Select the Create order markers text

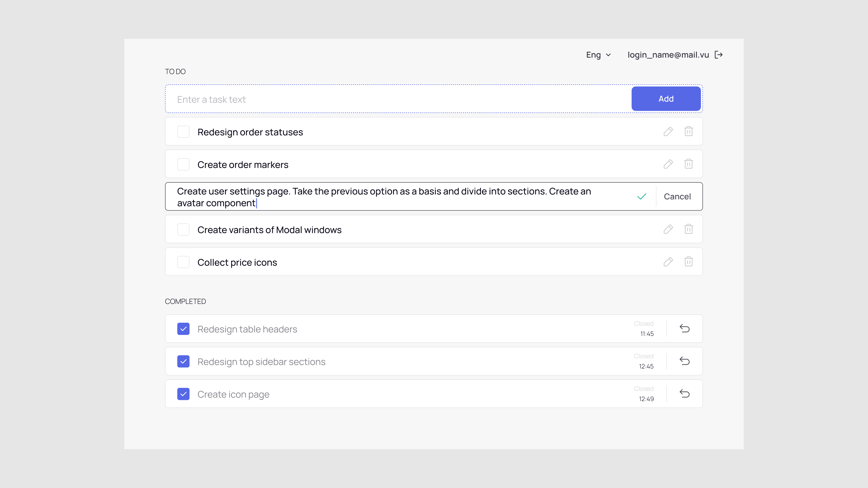click(x=243, y=165)
